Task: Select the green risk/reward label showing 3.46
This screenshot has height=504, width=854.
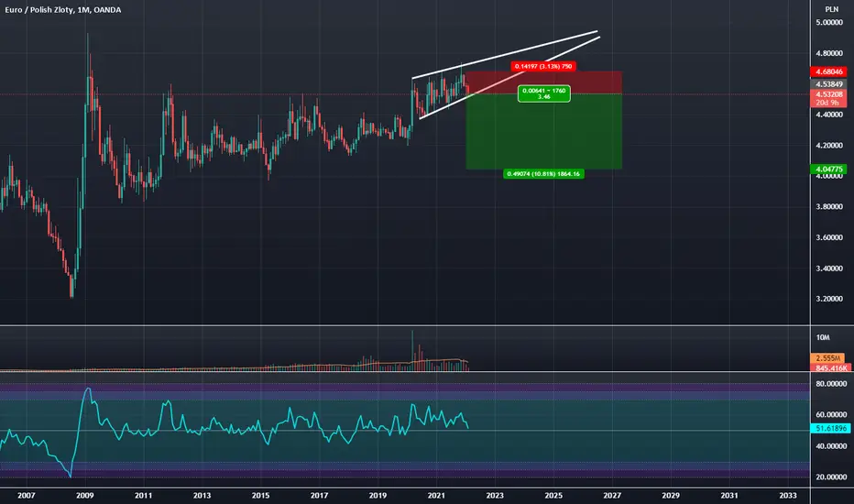Action: pyautogui.click(x=543, y=93)
